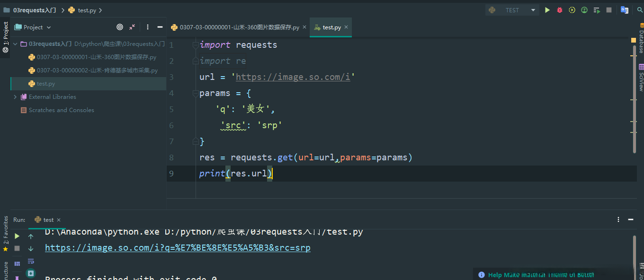
Task: Open the image.so.com output link
Action: click(x=178, y=248)
